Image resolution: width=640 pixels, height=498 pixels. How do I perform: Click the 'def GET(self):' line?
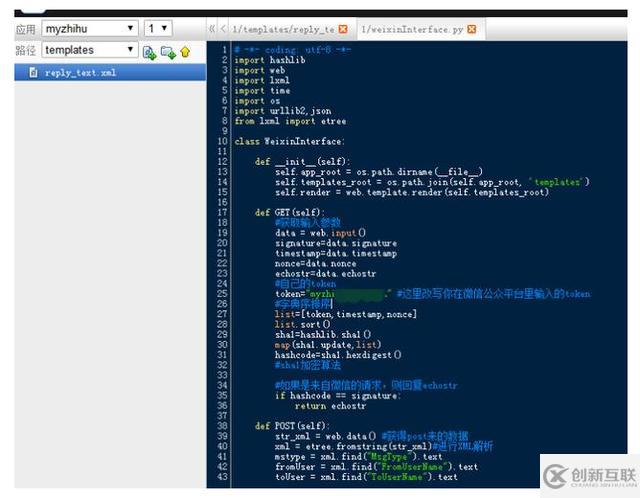[x=290, y=213]
